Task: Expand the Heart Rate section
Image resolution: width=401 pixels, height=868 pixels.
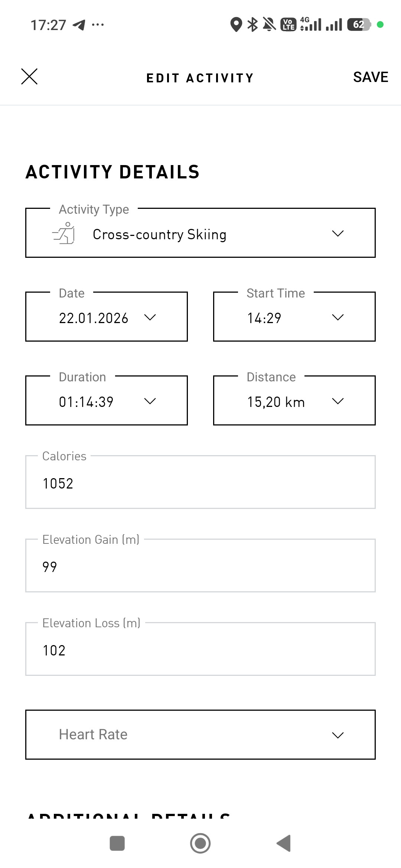Action: pos(200,734)
